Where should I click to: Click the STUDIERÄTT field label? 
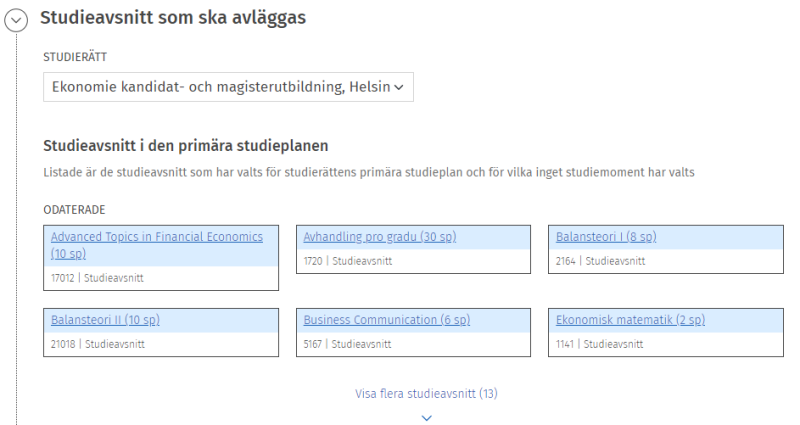(75, 57)
